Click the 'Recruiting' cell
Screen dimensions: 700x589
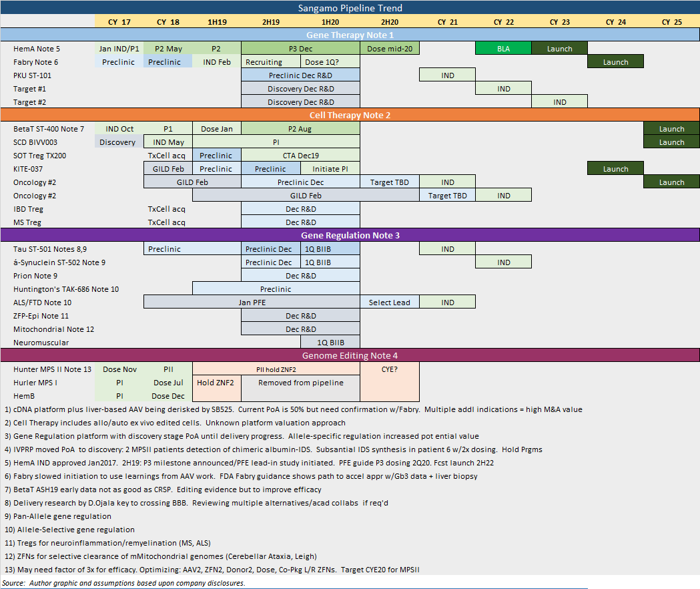(271, 62)
